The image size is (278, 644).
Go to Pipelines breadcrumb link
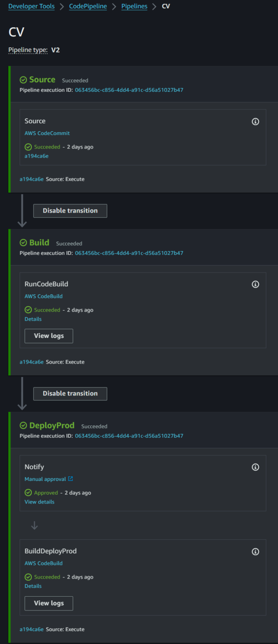(134, 6)
